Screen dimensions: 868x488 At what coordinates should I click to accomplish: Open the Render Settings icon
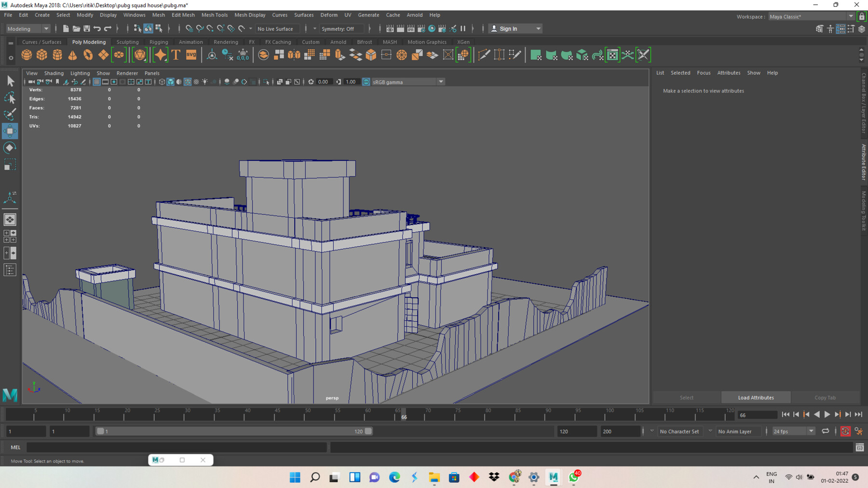pyautogui.click(x=421, y=28)
